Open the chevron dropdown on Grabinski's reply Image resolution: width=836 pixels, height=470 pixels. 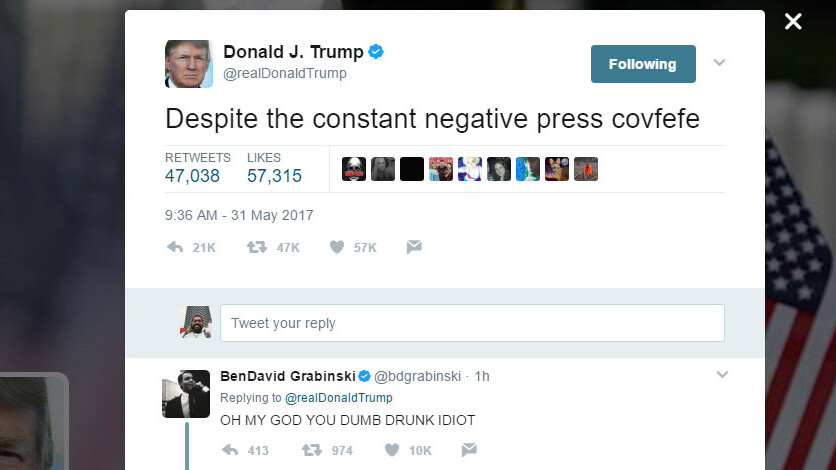(x=722, y=375)
